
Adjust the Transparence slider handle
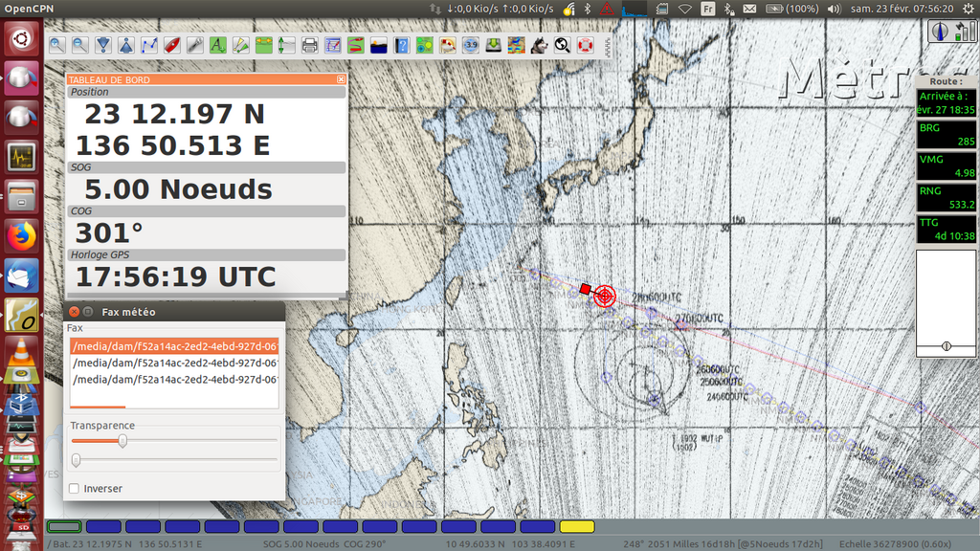[x=122, y=441]
